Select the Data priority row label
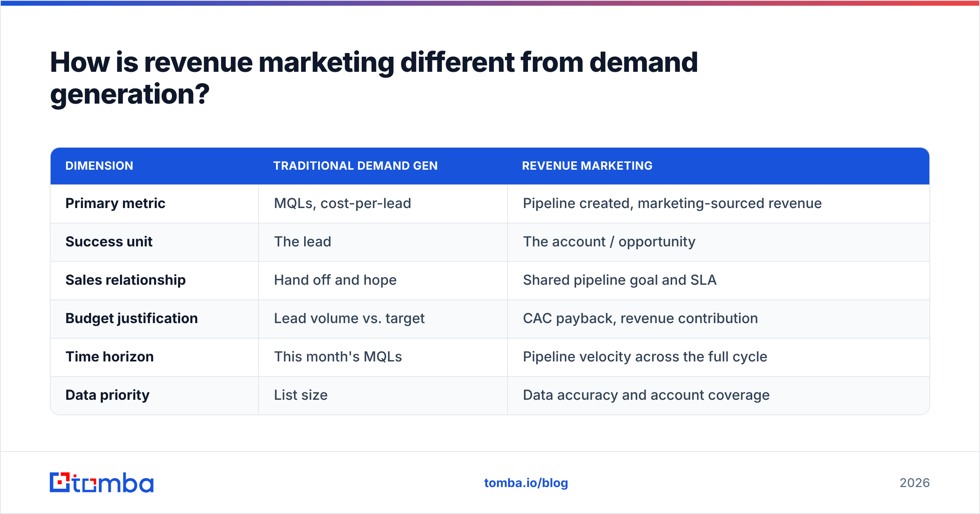This screenshot has height=514, width=980. point(107,395)
